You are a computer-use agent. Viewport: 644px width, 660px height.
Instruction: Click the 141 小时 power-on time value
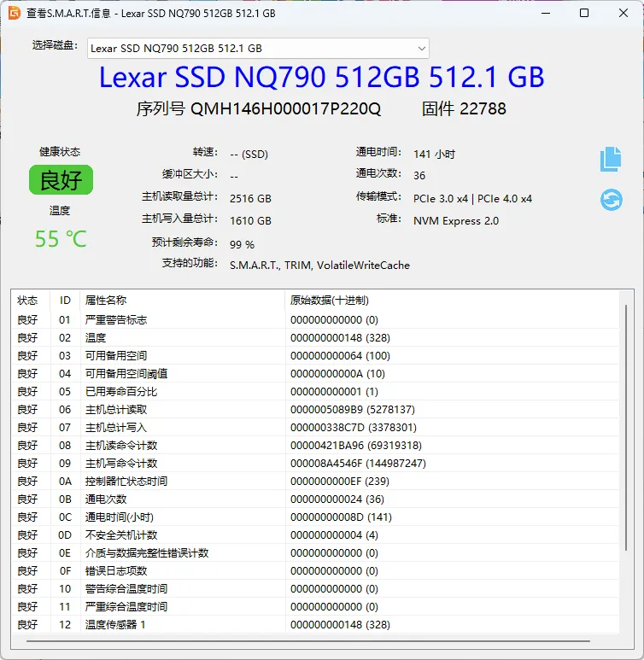click(x=434, y=154)
